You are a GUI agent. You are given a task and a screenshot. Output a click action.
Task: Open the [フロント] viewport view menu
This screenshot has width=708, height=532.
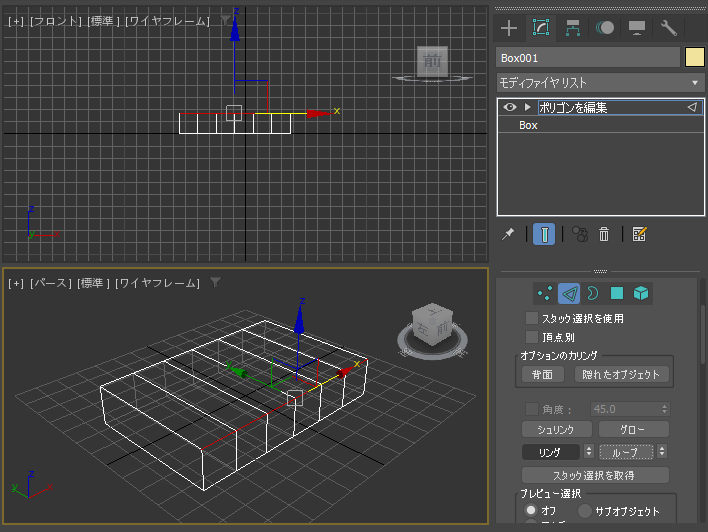(x=56, y=21)
